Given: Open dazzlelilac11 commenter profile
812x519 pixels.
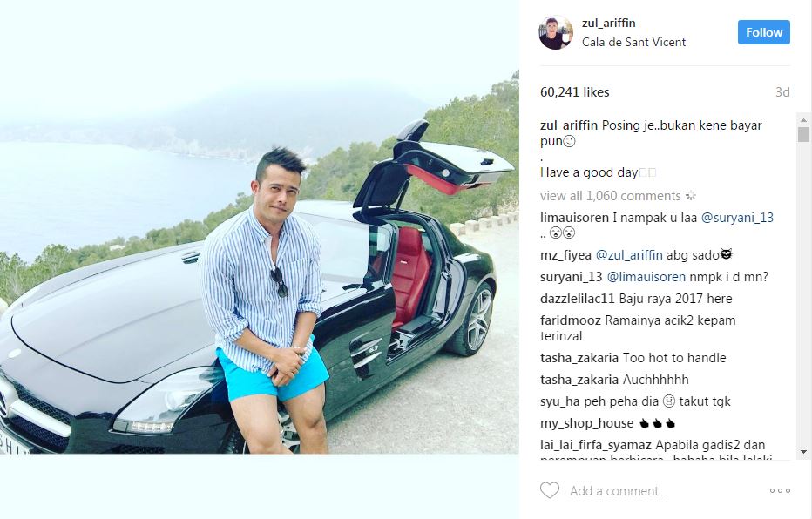Looking at the screenshot, I should tap(578, 299).
